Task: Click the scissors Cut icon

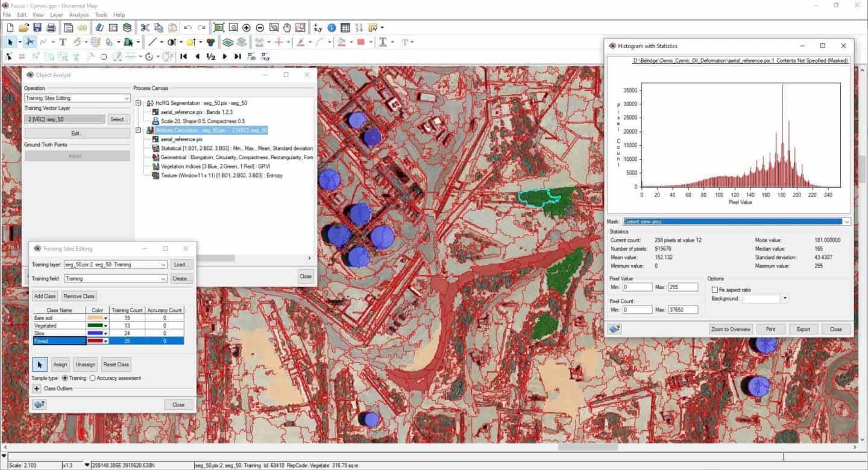Action: point(145,28)
